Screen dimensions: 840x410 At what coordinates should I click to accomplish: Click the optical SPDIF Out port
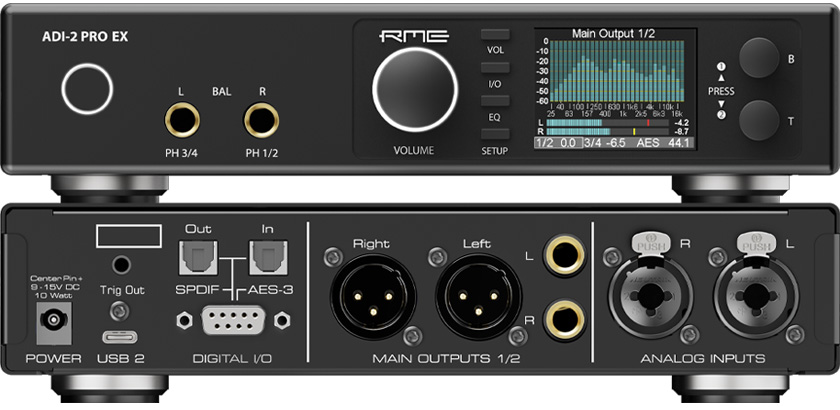point(198,257)
